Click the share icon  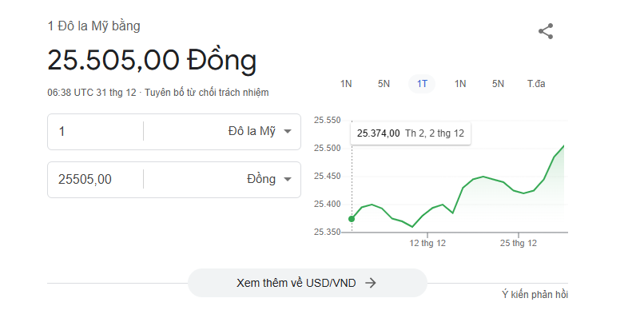coord(546,31)
